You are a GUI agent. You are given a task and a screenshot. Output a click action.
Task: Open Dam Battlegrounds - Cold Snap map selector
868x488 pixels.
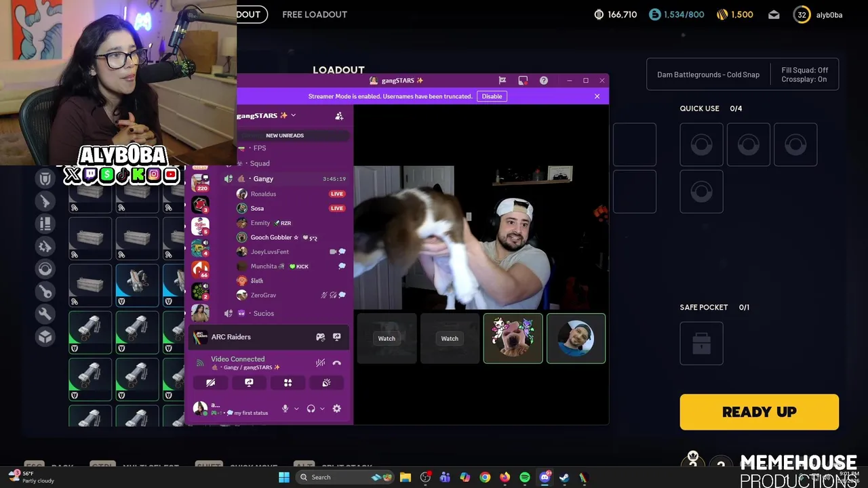pos(708,75)
